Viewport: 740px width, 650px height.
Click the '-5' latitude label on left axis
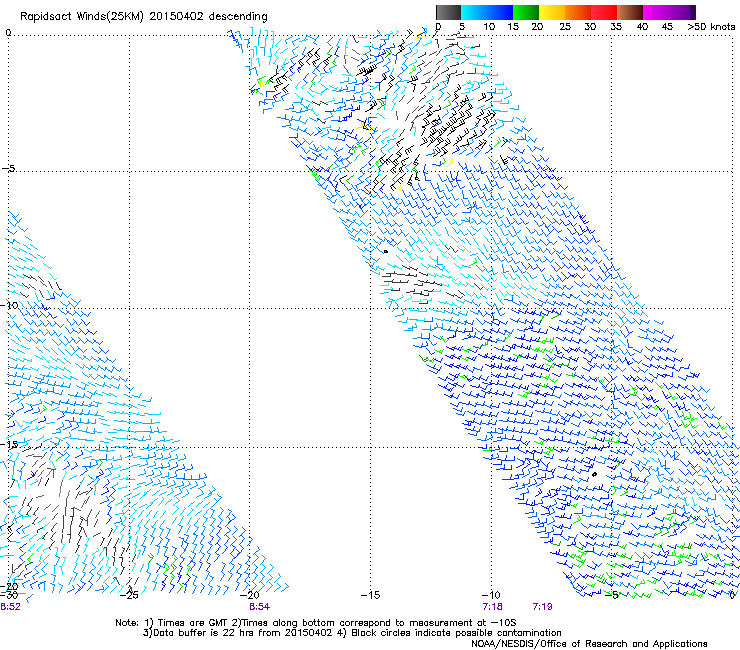(8, 169)
